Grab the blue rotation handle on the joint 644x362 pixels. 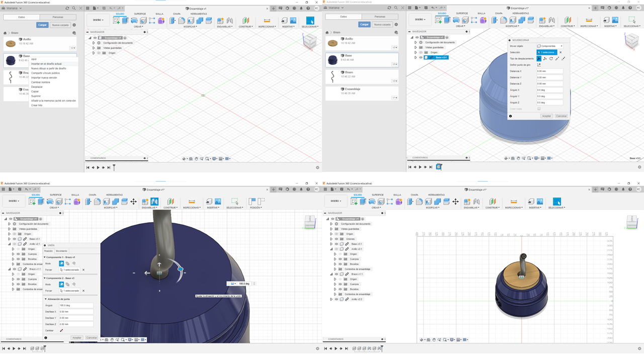click(x=181, y=269)
